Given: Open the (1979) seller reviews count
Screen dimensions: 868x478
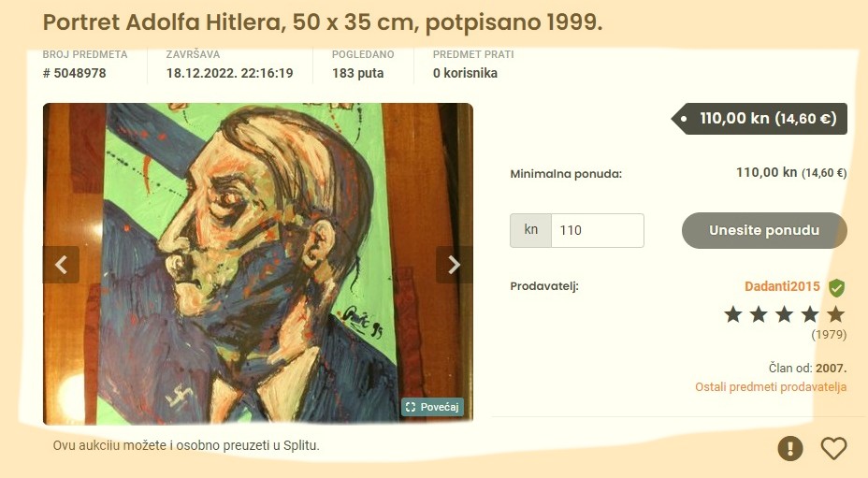Looking at the screenshot, I should (x=829, y=335).
